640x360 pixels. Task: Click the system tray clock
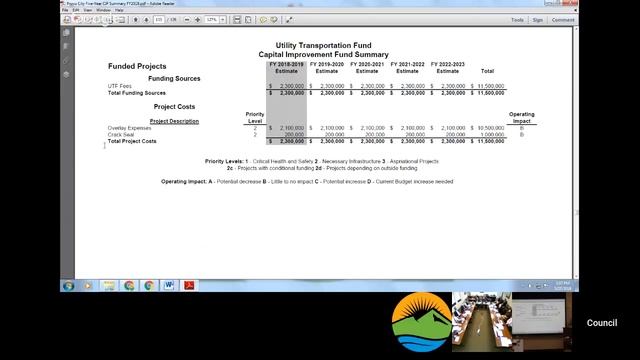[563, 286]
